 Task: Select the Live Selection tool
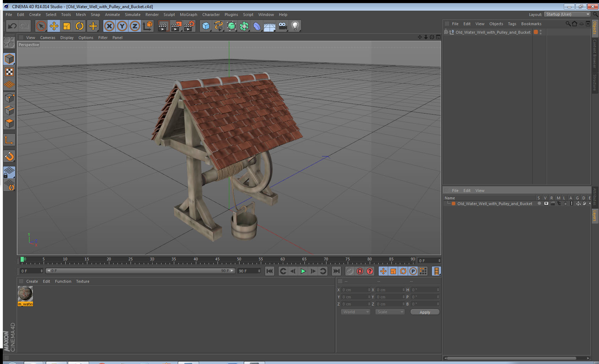pos(41,26)
